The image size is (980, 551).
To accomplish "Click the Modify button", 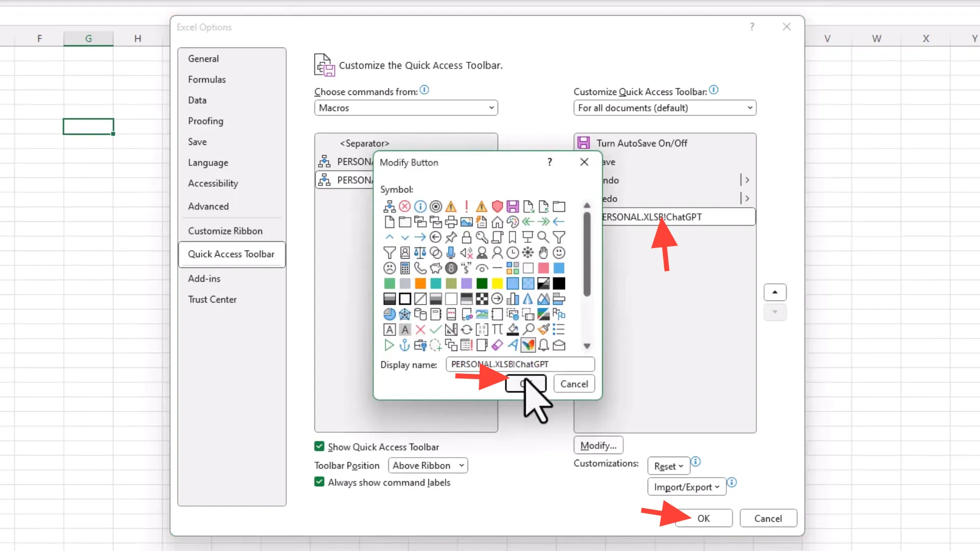I will pyautogui.click(x=598, y=445).
